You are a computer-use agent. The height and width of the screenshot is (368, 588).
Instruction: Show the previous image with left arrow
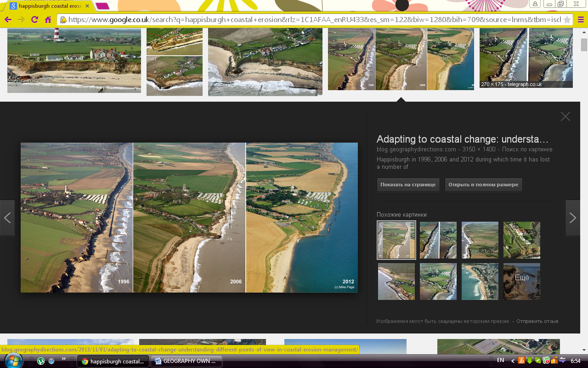tap(7, 218)
